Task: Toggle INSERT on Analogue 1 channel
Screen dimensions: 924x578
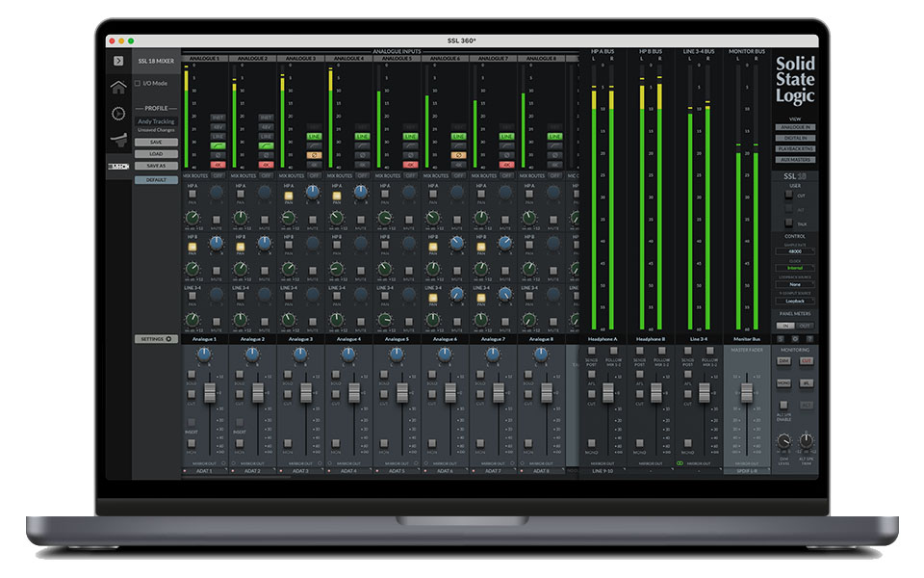Action: point(192,422)
